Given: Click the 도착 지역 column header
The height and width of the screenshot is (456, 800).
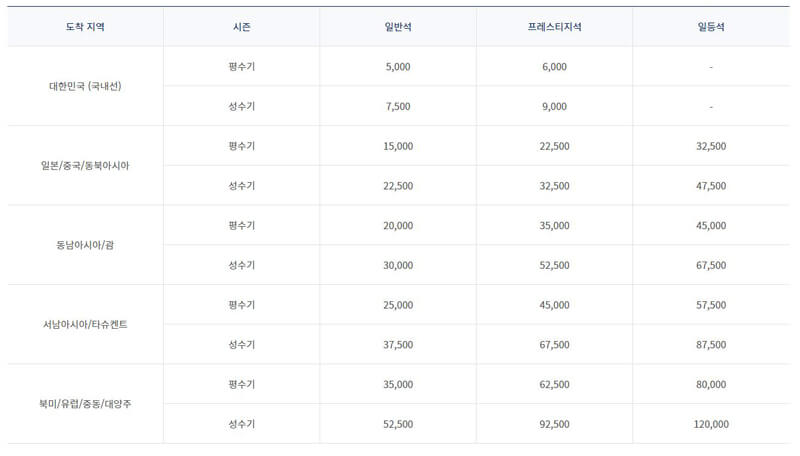Looking at the screenshot, I should point(85,27).
